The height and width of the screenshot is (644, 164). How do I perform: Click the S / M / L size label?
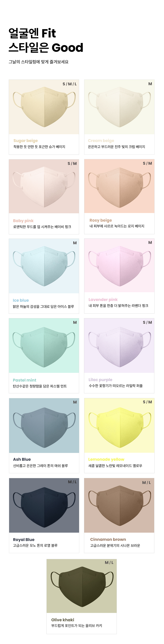click(70, 84)
